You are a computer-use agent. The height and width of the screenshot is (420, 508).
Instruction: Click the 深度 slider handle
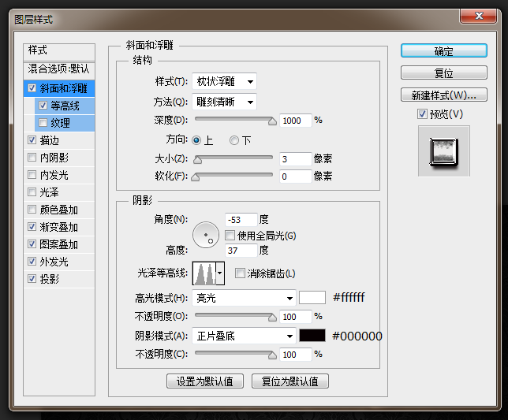(272, 121)
